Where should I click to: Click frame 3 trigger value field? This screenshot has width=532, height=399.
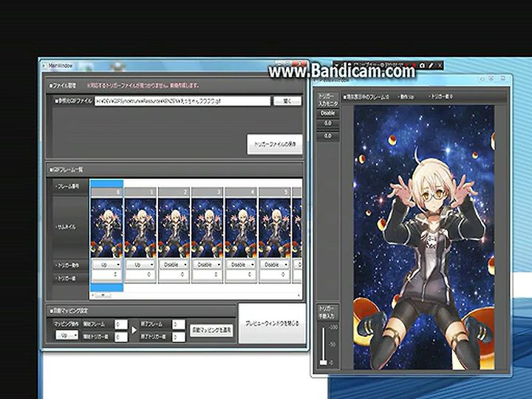click(x=208, y=274)
